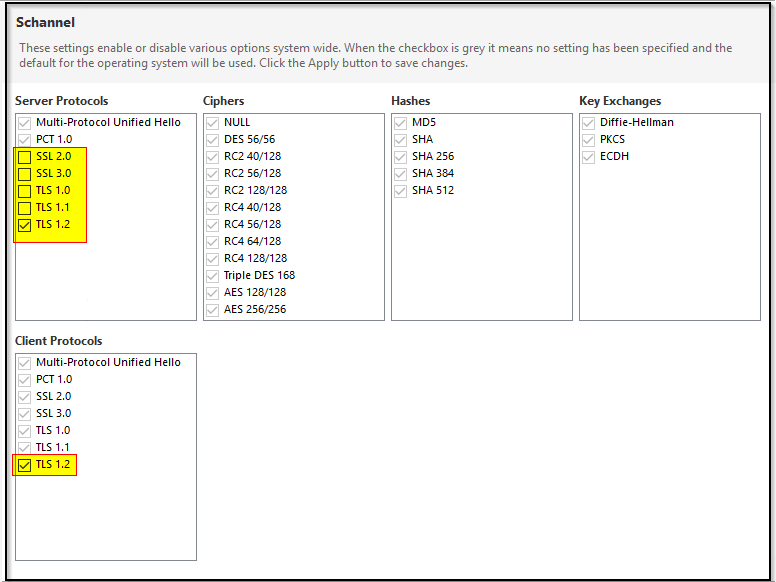
Task: Click the Client Protocols section label
Action: 58,341
